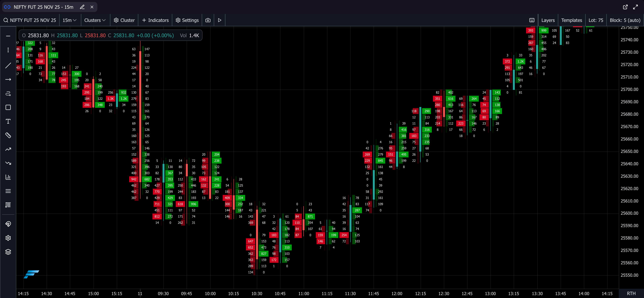The height and width of the screenshot is (298, 644).
Task: Click the 999 green cluster cell
Action: (x=544, y=30)
